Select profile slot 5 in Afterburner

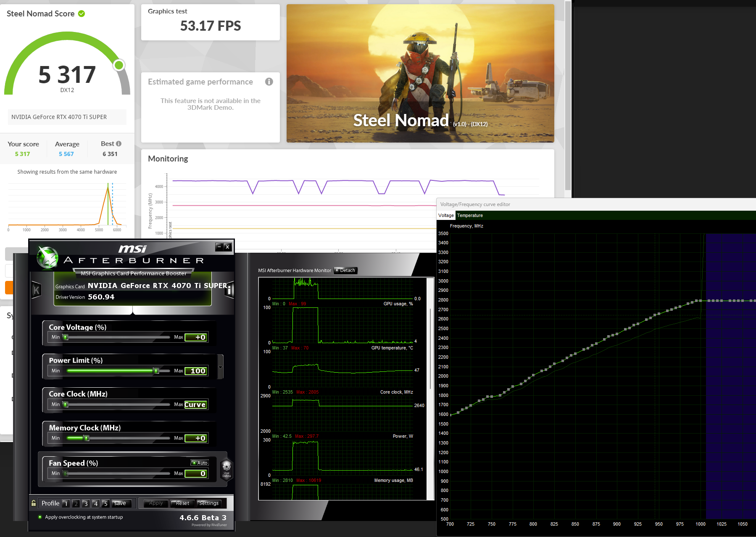[x=105, y=503]
